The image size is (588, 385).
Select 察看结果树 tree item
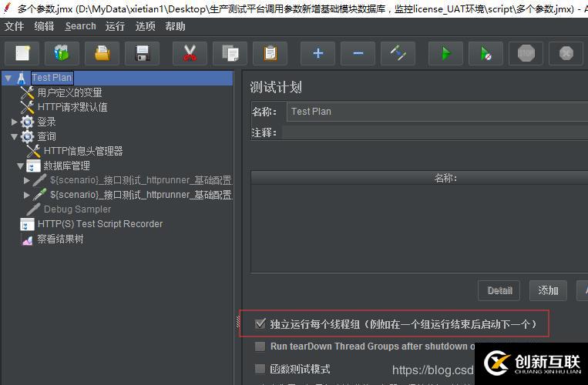click(60, 239)
